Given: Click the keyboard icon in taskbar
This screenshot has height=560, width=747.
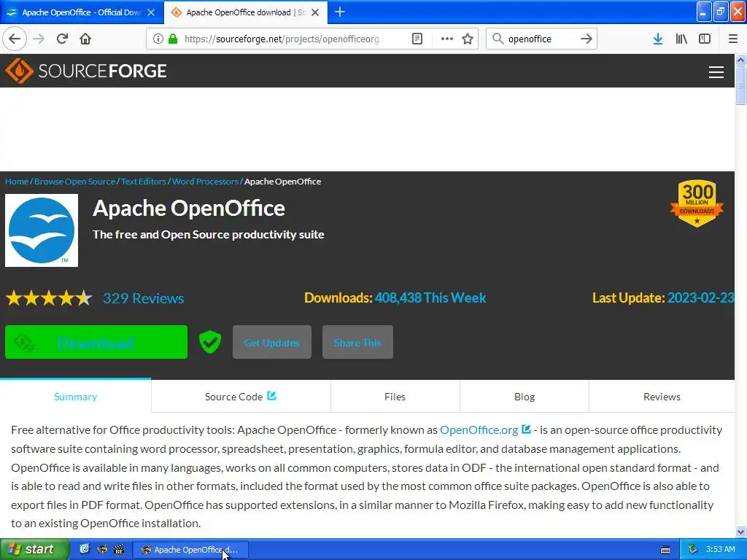Looking at the screenshot, I should pos(665,550).
